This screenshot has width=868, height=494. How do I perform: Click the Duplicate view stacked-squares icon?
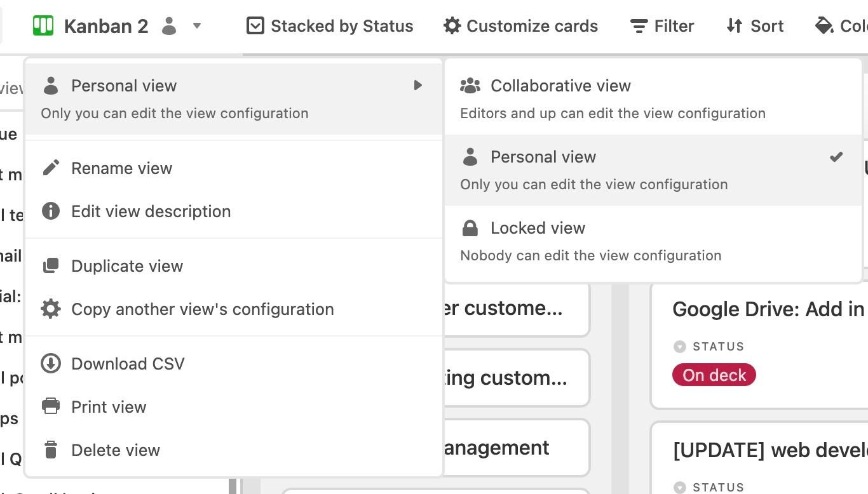pos(51,266)
